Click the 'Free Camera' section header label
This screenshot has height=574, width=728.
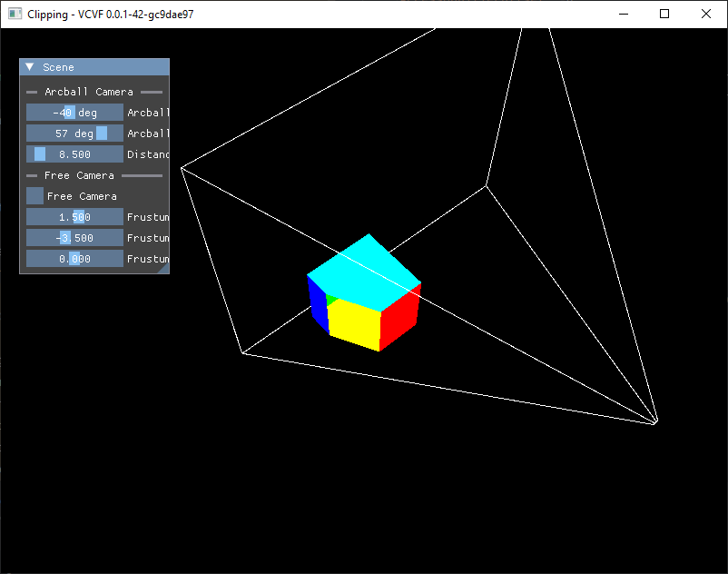79,175
